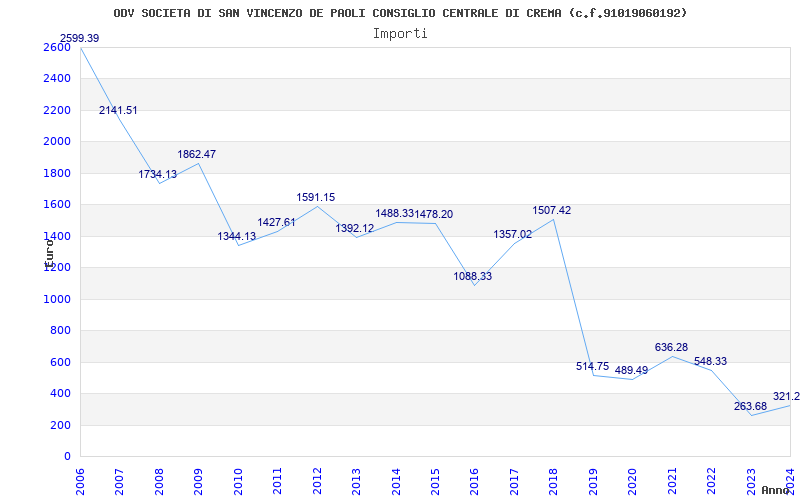Select data label 489.49

click(631, 370)
